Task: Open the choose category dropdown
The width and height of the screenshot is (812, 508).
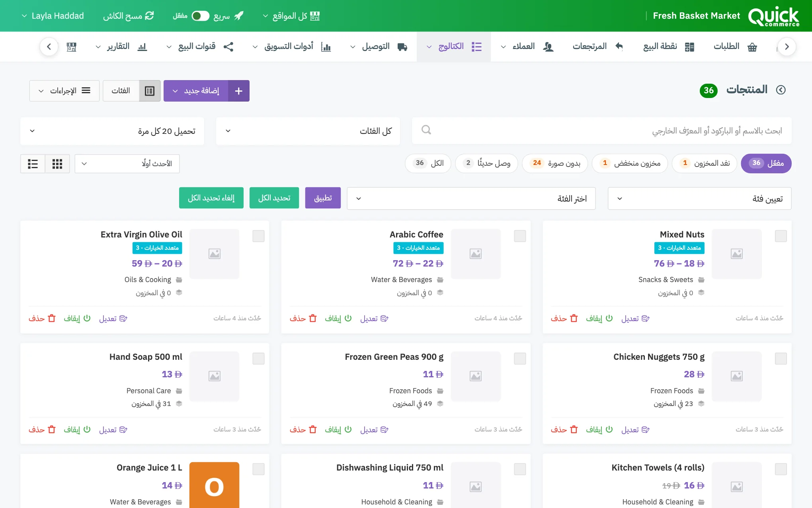Action: (x=471, y=198)
